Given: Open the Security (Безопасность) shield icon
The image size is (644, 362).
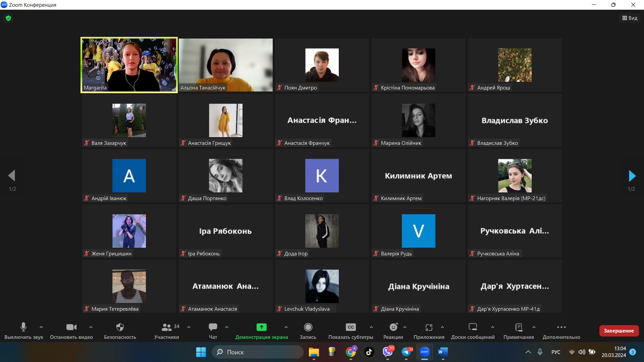Looking at the screenshot, I should pos(120,327).
